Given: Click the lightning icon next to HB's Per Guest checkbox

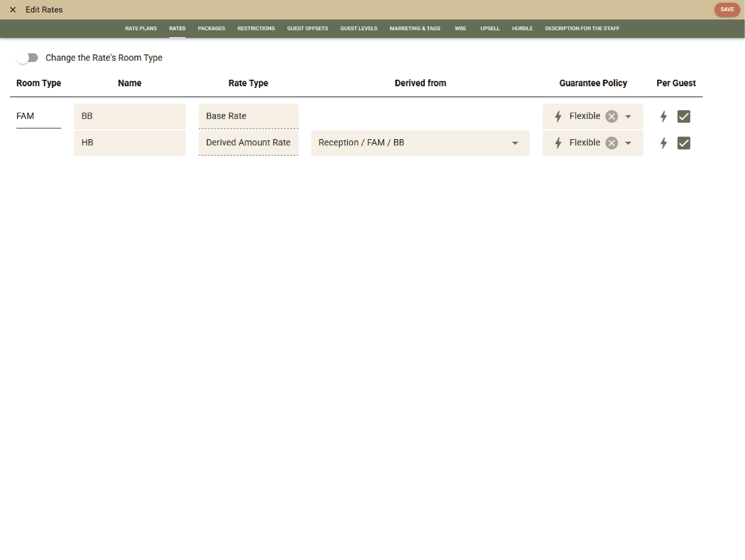Looking at the screenshot, I should pos(663,143).
